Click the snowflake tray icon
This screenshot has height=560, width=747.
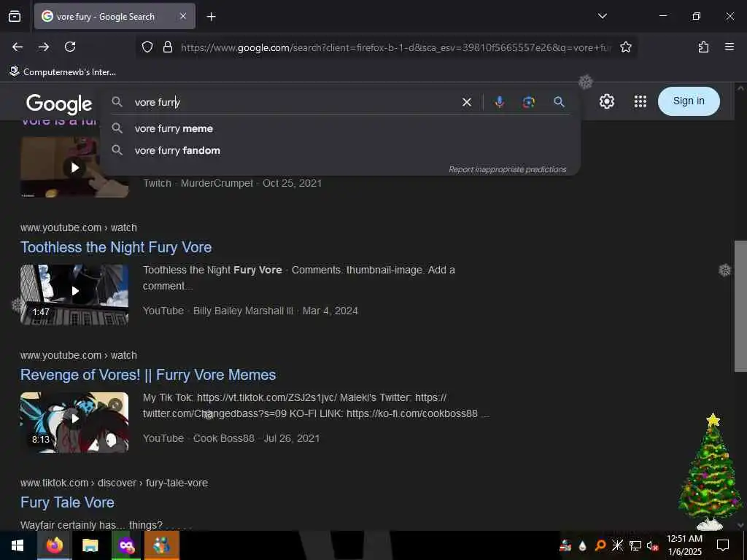coord(617,545)
